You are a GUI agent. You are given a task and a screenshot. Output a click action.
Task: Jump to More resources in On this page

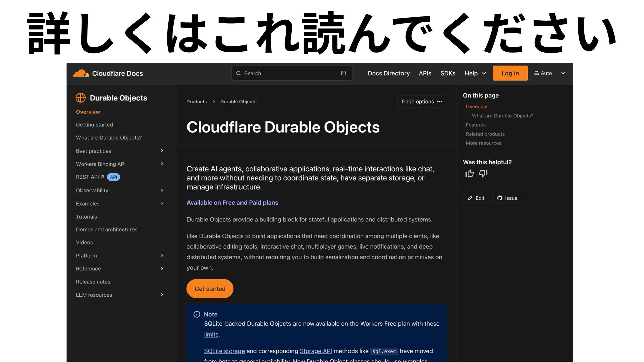tap(483, 143)
